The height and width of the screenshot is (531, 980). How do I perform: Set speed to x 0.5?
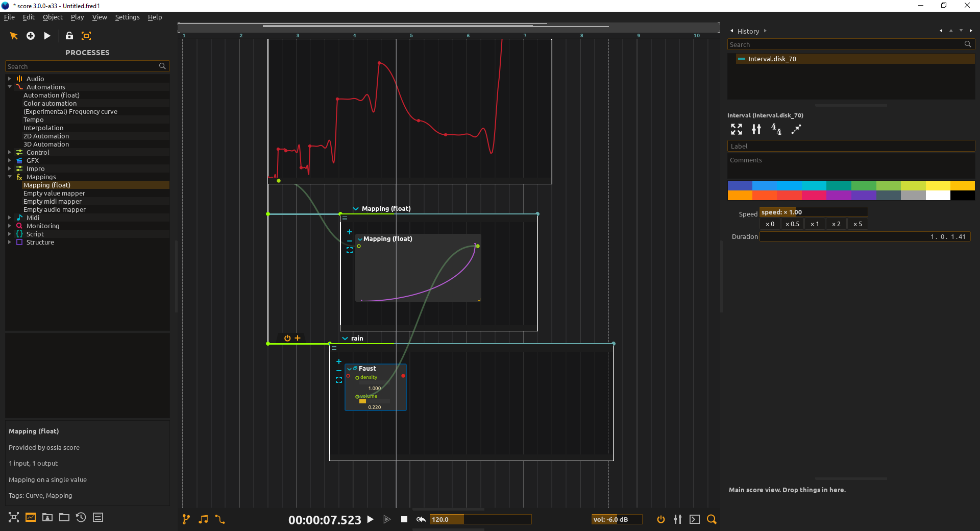pyautogui.click(x=792, y=224)
